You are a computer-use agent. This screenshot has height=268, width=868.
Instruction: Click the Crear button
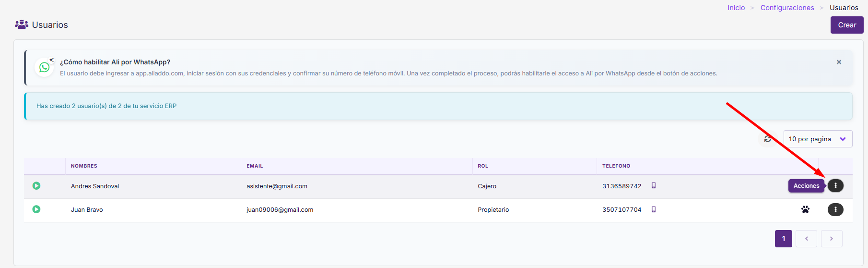(847, 25)
